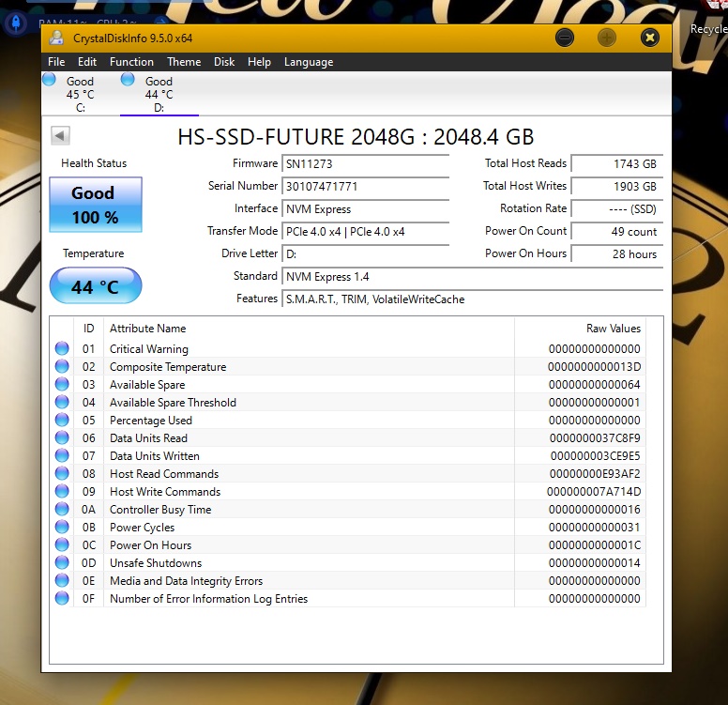Viewport: 728px width, 705px height.
Task: Click the Serial Number field
Action: pyautogui.click(x=365, y=187)
